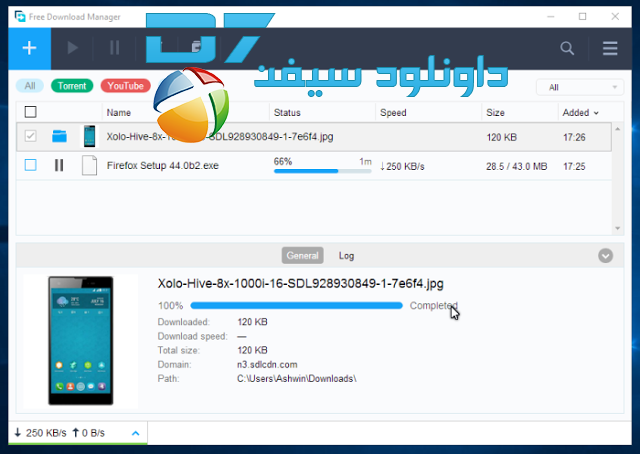
Task: Pause all with toolbar pause icon
Action: 115,48
